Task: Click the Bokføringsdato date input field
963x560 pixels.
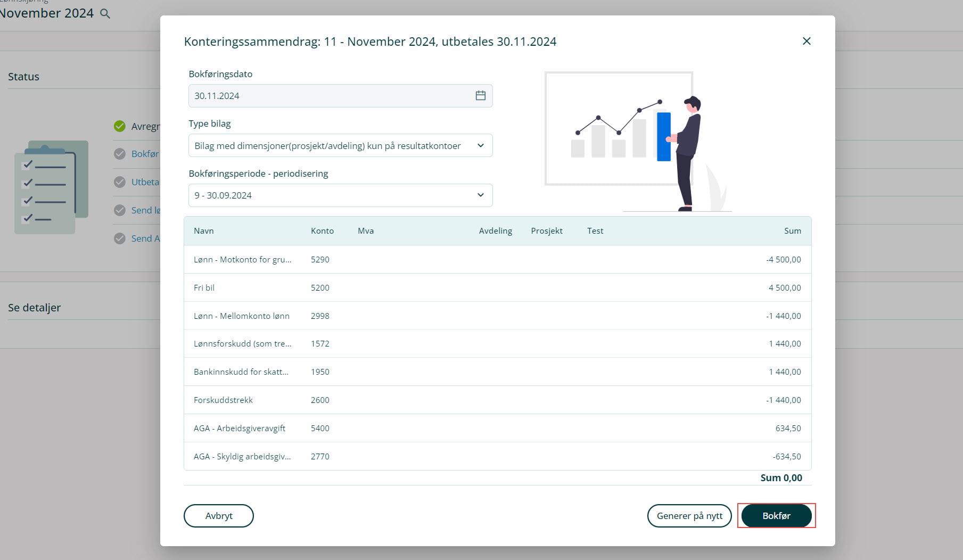Action: (x=330, y=96)
